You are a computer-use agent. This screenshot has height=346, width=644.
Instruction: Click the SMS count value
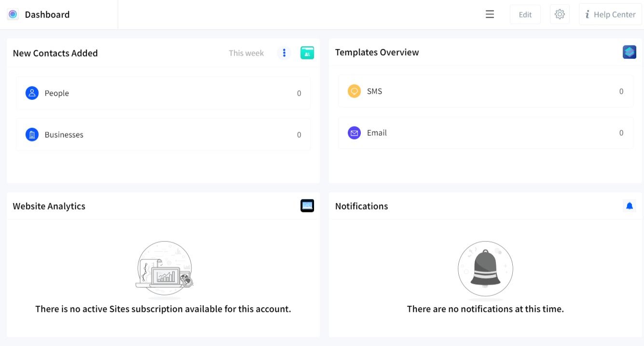[x=621, y=91]
